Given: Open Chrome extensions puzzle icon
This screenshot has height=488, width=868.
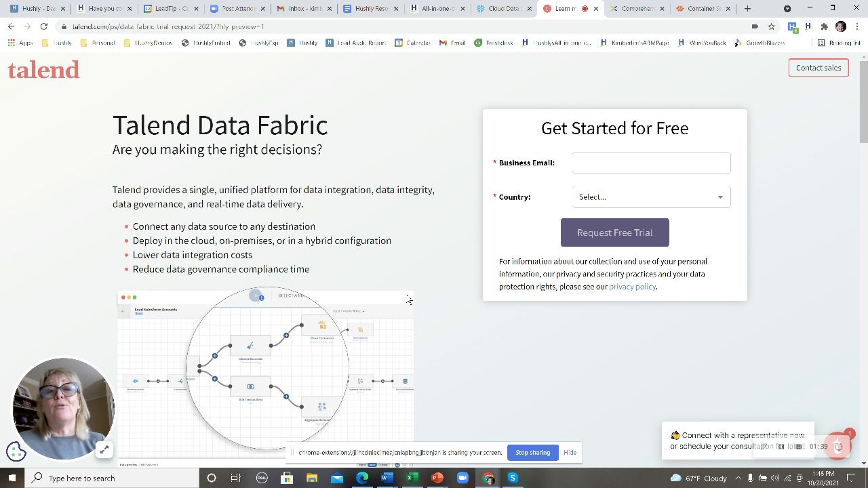Looking at the screenshot, I should pos(824,26).
